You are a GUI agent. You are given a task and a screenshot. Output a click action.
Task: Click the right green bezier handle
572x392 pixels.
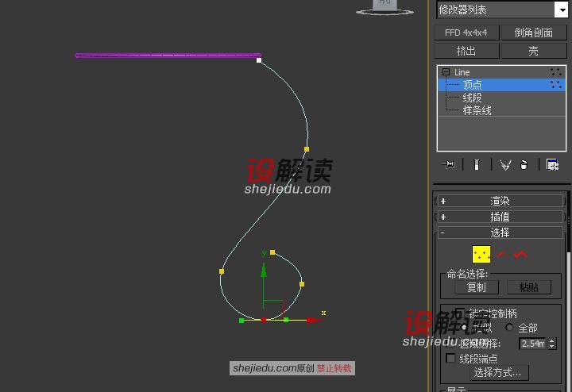(286, 320)
